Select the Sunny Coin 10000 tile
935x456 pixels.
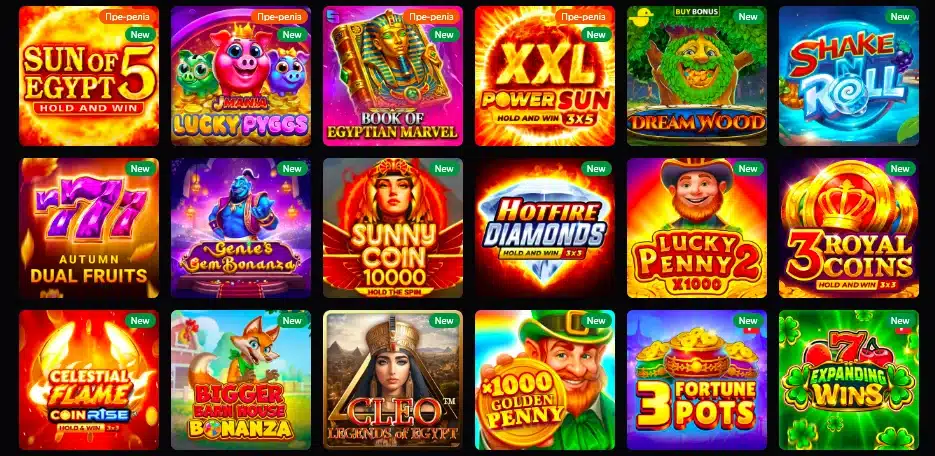tap(393, 228)
